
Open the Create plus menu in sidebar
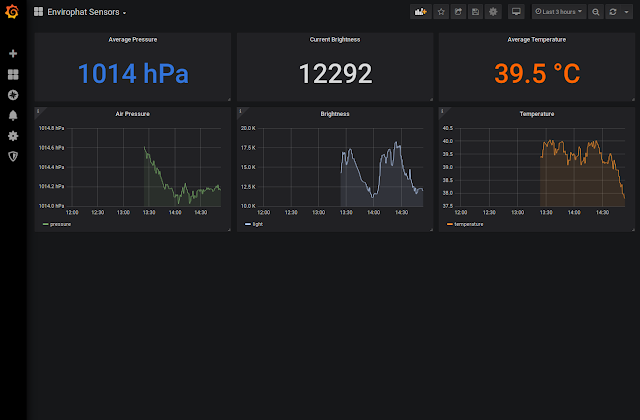[x=13, y=53]
